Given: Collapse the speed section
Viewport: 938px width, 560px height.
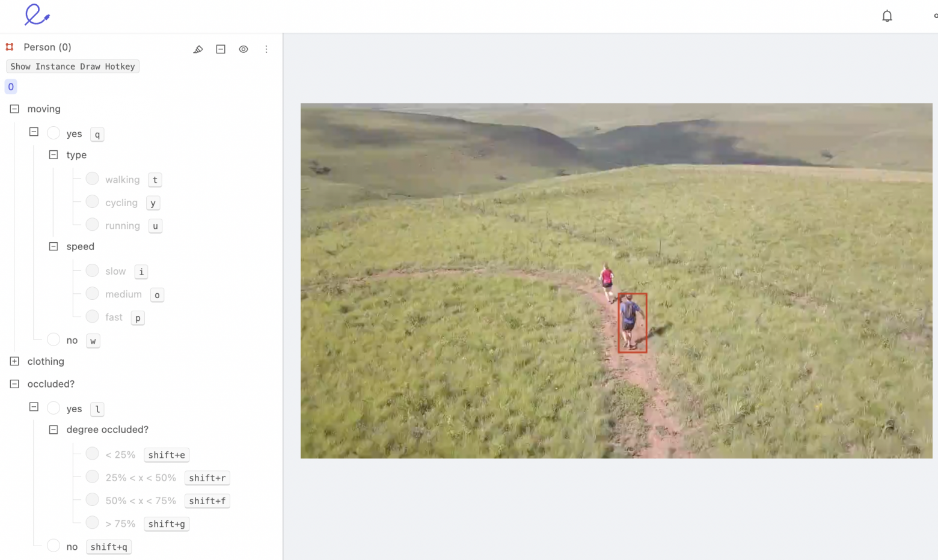Looking at the screenshot, I should (54, 246).
